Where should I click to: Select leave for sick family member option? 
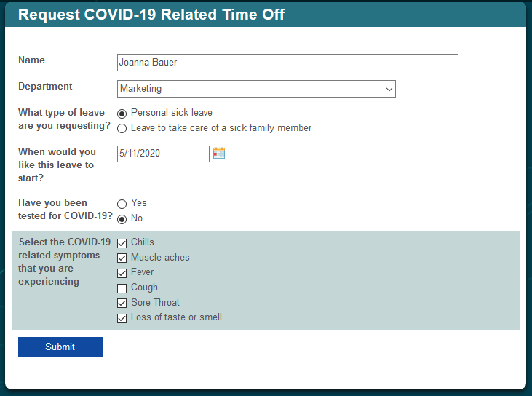tap(122, 129)
